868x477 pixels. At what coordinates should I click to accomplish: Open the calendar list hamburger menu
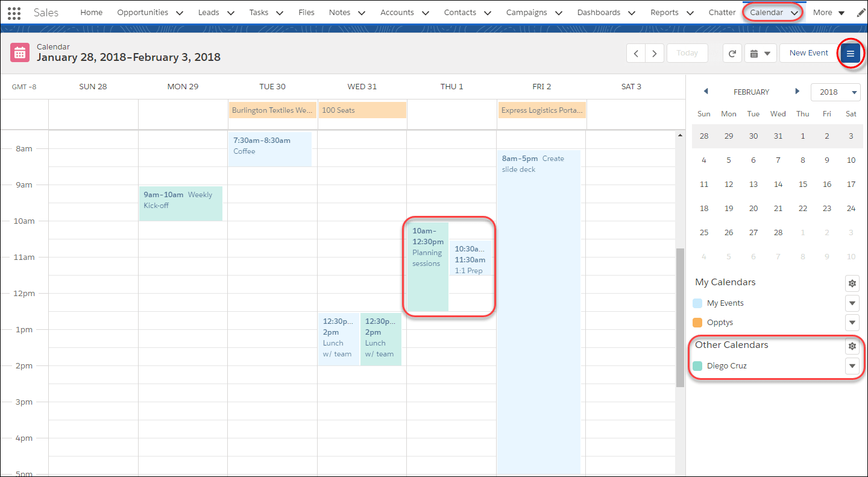coord(851,53)
